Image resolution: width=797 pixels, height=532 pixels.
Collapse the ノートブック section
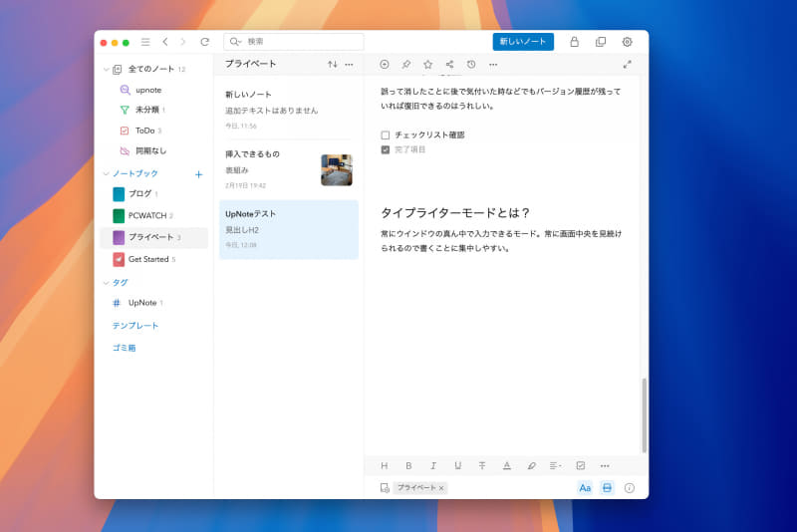pos(107,173)
